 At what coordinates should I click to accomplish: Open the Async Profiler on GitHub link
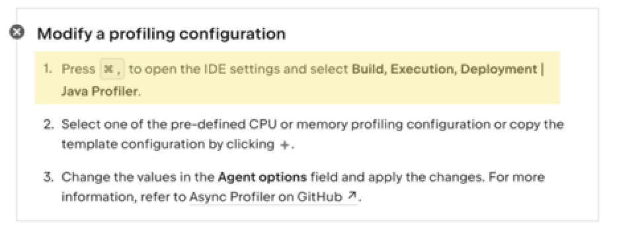(266, 197)
